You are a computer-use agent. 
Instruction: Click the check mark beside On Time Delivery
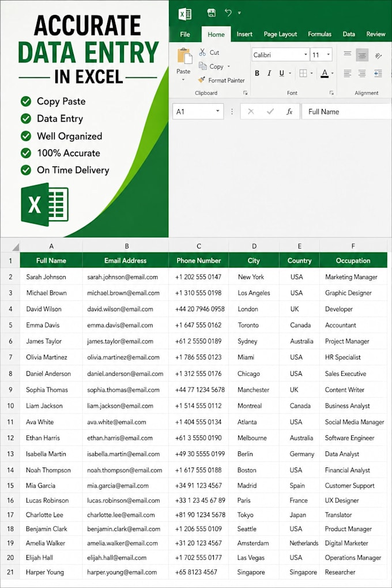(26, 170)
